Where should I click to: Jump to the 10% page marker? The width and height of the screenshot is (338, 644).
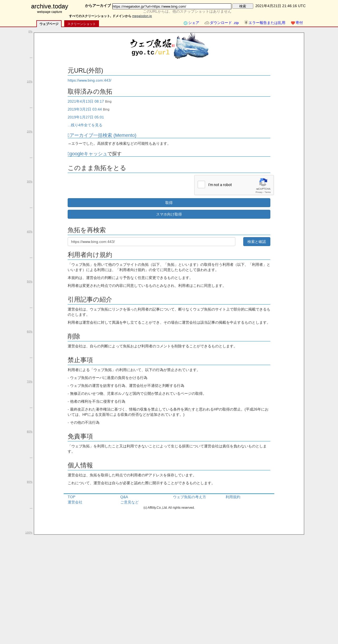pyautogui.click(x=29, y=82)
